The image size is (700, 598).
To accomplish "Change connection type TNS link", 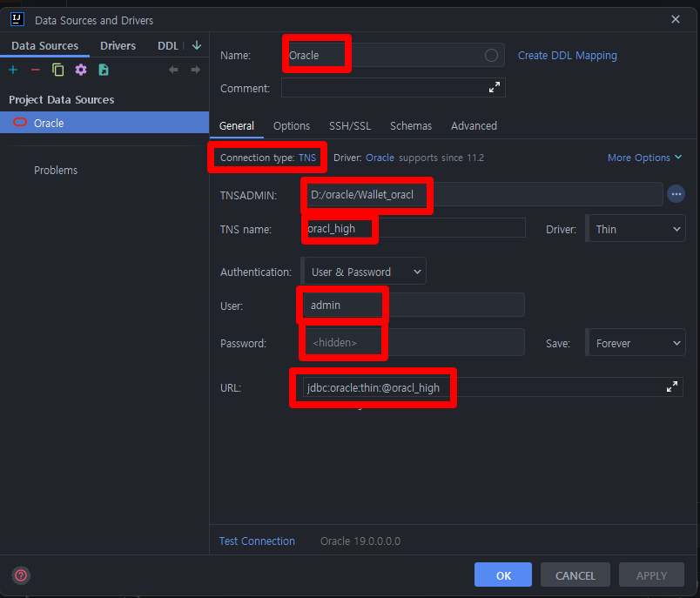I will tap(307, 158).
